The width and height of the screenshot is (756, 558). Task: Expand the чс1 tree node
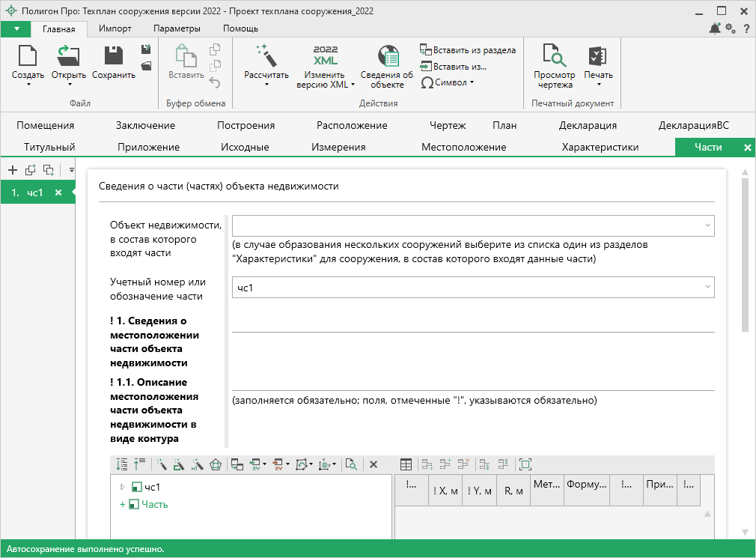tap(122, 487)
